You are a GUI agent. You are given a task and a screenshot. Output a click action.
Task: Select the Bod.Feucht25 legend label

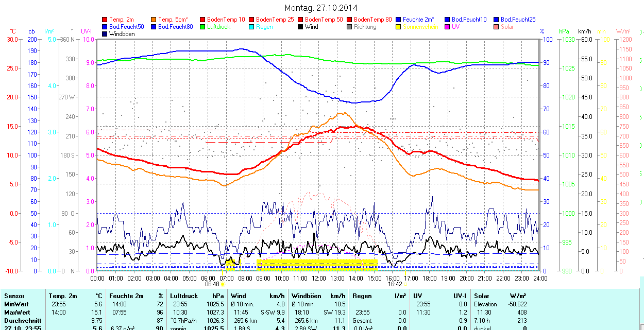pos(518,20)
